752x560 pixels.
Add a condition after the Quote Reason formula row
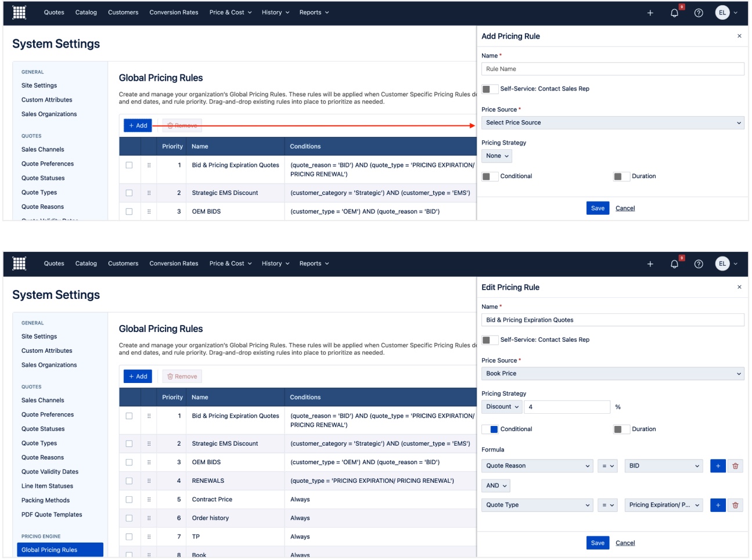(x=718, y=466)
